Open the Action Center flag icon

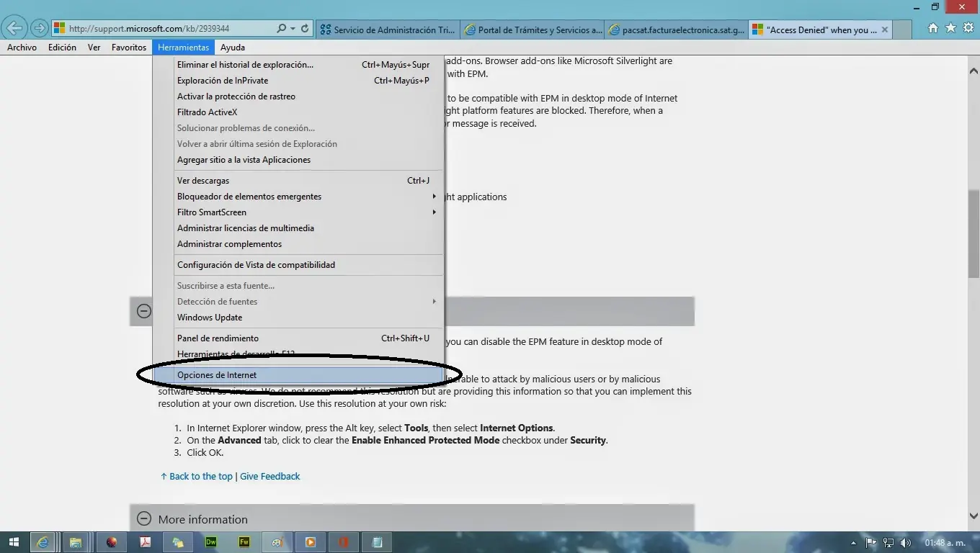[871, 543]
